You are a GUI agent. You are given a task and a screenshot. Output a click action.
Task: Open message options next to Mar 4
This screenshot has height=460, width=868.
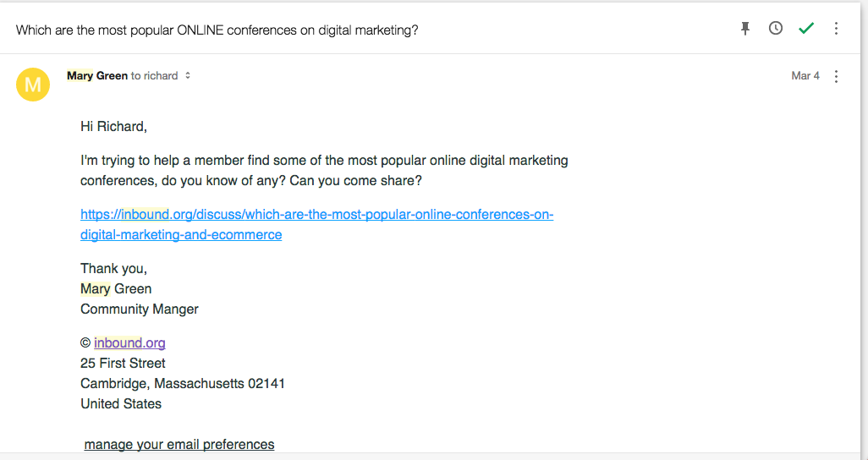point(836,76)
